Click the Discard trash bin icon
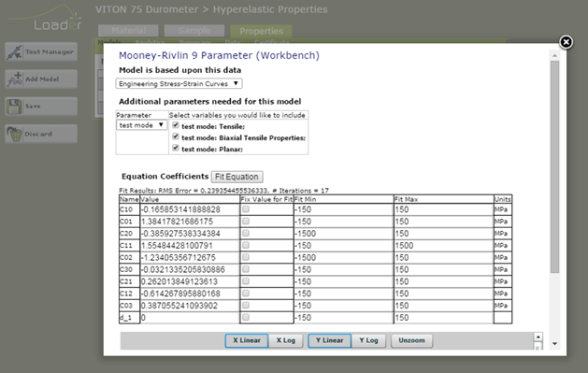The image size is (588, 373). coord(15,134)
